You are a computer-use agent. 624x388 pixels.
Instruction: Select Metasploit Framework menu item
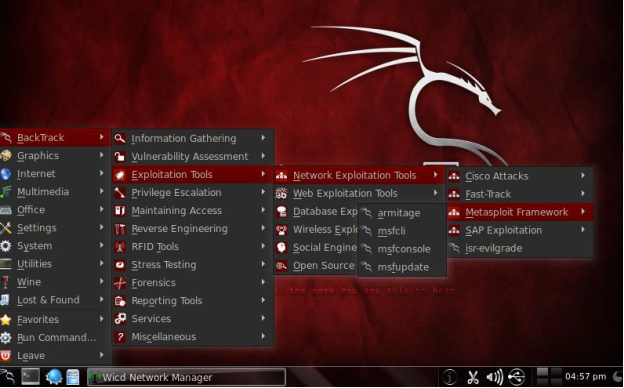click(x=519, y=212)
